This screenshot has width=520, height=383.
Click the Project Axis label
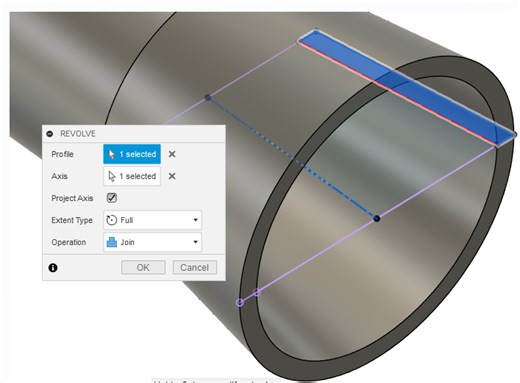(72, 198)
